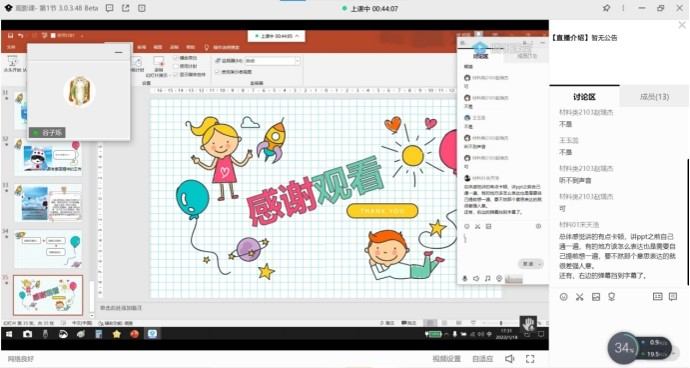
Task: Open the 帮助 ribbon tab
Action: [x=191, y=47]
